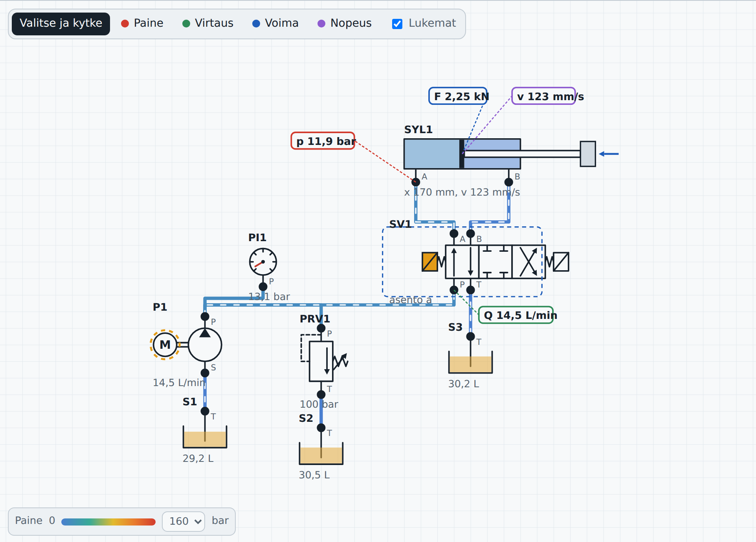756x542 pixels.
Task: Click the electric motor M symbol
Action: [x=165, y=344]
